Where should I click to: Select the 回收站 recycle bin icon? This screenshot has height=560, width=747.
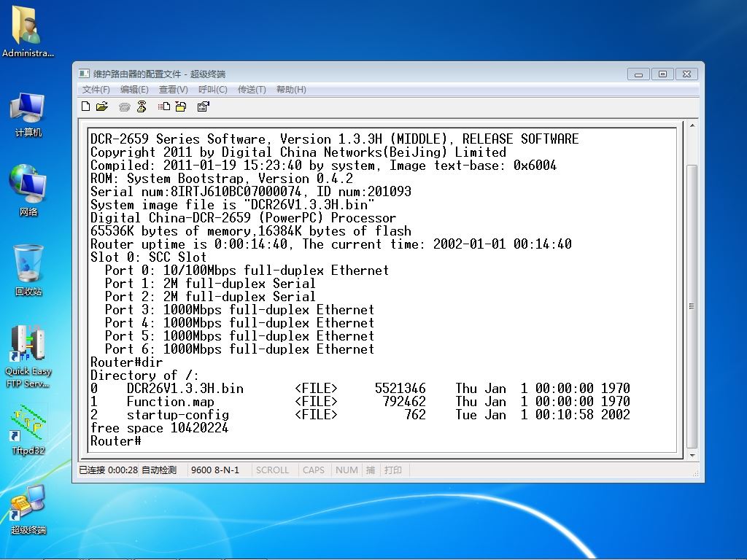(x=28, y=270)
